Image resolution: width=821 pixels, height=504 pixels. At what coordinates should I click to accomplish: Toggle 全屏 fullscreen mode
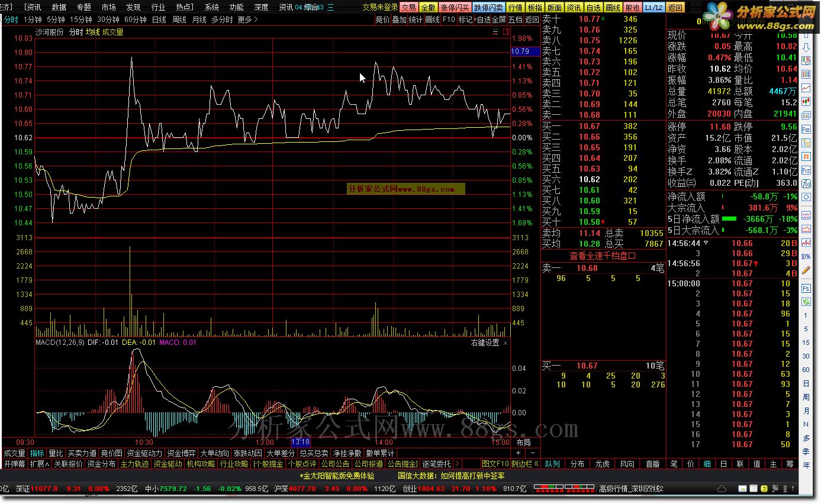coord(499,20)
